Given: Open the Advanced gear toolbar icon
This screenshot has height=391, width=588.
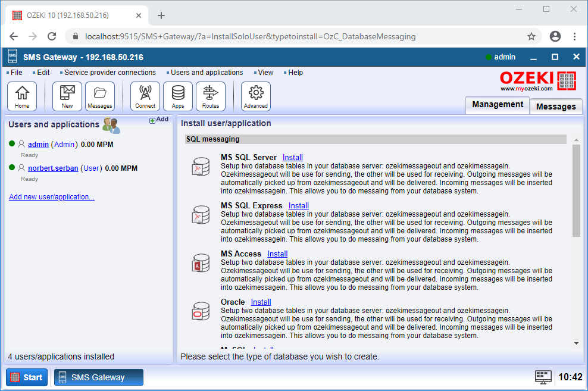Looking at the screenshot, I should coord(256,96).
